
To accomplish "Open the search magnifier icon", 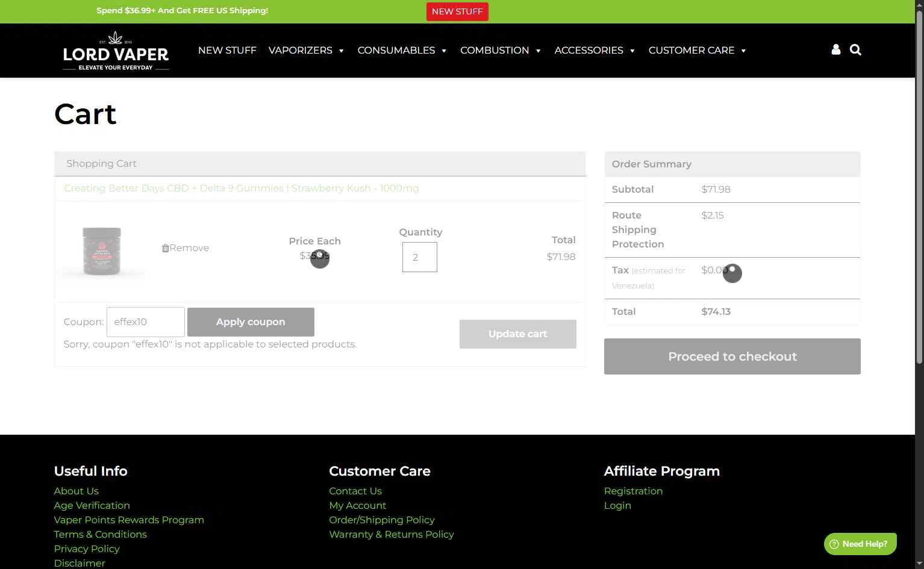I will 855,50.
